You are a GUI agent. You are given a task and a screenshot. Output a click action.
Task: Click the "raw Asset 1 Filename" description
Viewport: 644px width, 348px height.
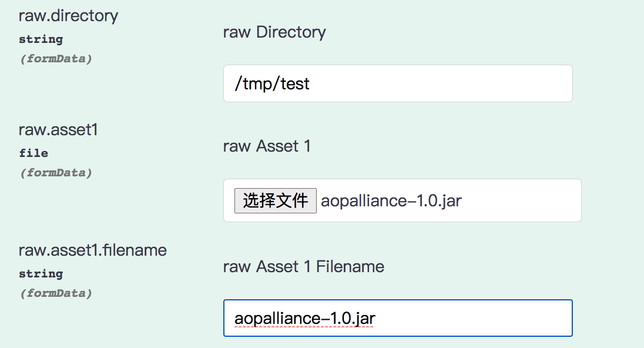click(x=303, y=266)
